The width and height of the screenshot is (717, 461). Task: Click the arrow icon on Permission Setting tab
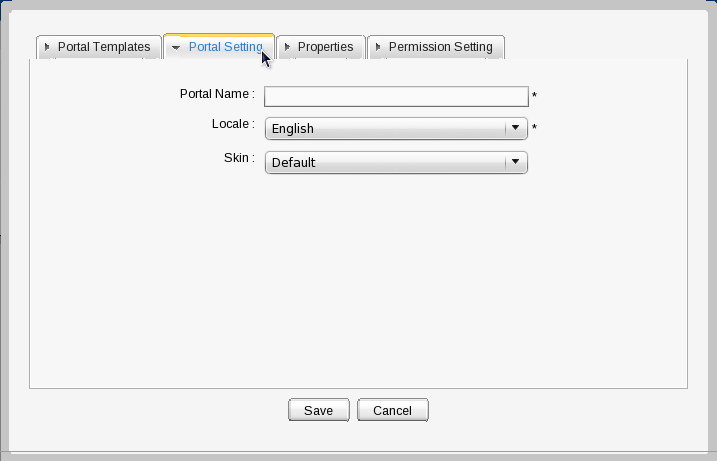point(378,47)
